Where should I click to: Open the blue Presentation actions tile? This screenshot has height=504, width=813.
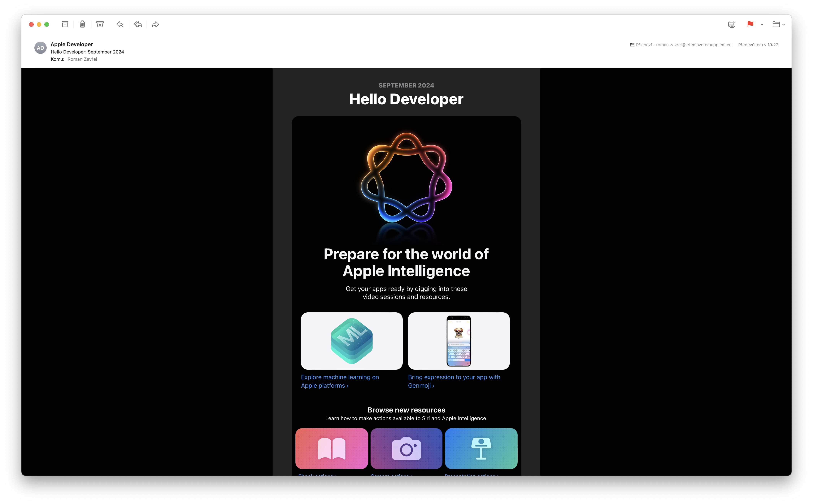click(481, 448)
